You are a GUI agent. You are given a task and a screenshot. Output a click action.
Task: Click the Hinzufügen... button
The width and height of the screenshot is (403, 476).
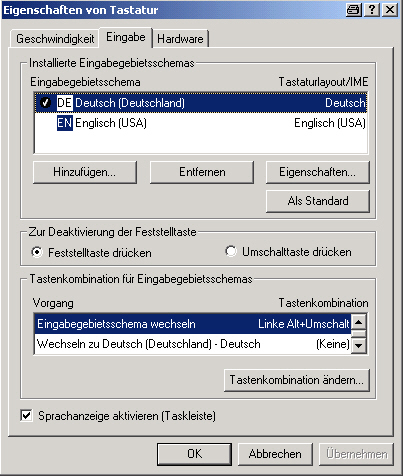pyautogui.click(x=85, y=172)
